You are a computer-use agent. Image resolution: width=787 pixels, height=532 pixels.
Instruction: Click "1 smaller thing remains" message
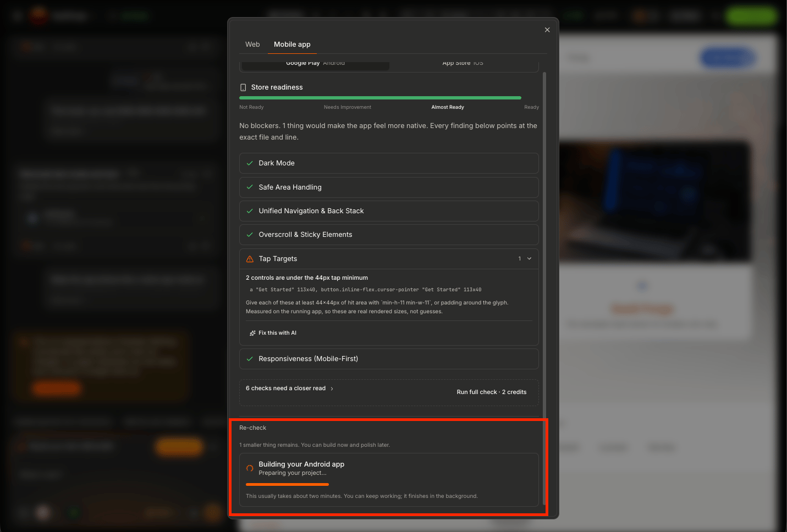click(x=315, y=445)
